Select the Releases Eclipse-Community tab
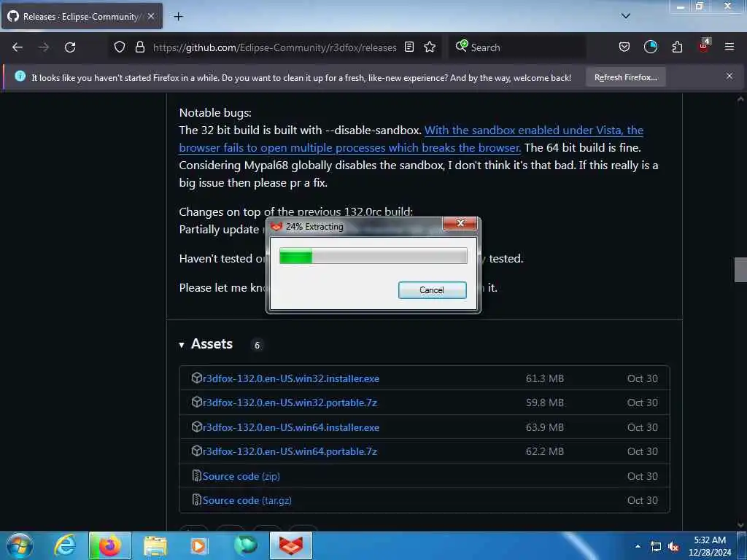 pyautogui.click(x=82, y=16)
